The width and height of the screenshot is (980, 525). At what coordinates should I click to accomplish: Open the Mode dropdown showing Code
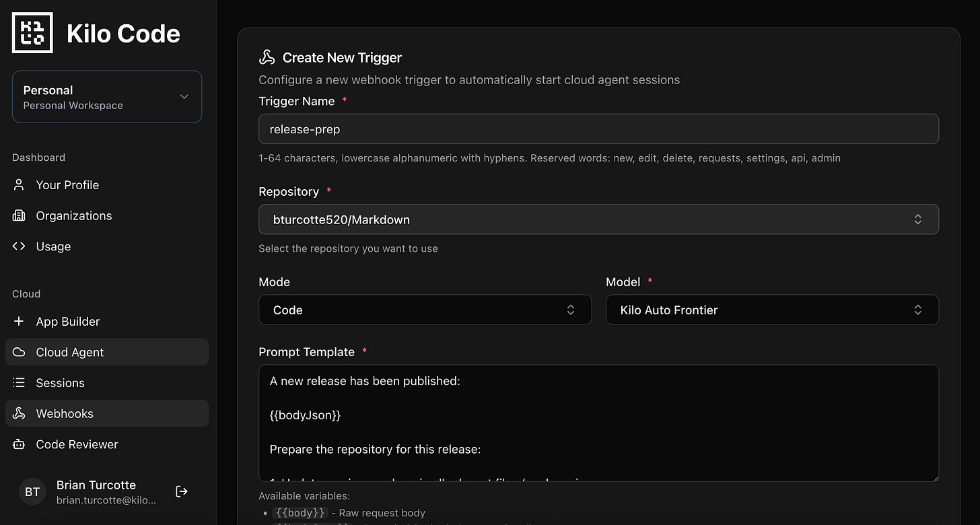click(x=425, y=310)
